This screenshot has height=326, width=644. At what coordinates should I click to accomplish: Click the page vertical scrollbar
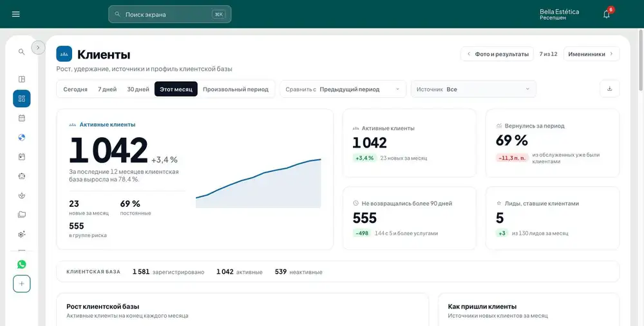tap(641, 62)
